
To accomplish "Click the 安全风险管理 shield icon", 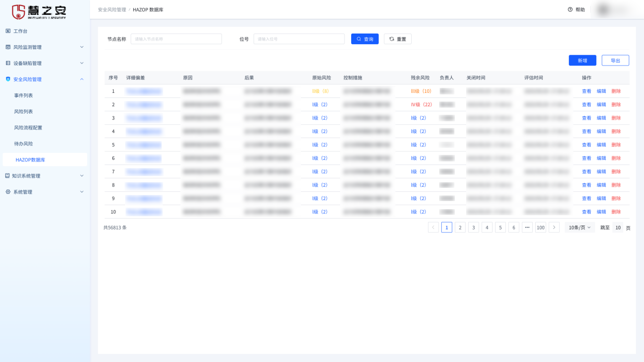I will pyautogui.click(x=8, y=79).
